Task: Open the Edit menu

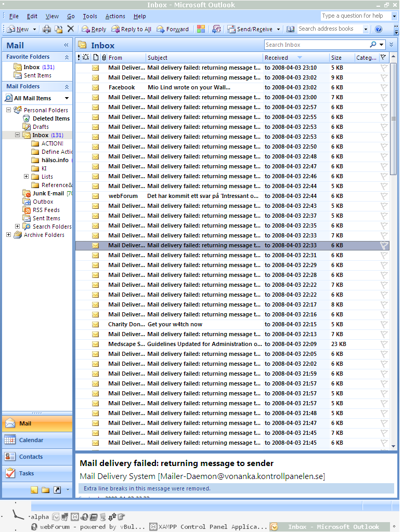Action: click(32, 16)
